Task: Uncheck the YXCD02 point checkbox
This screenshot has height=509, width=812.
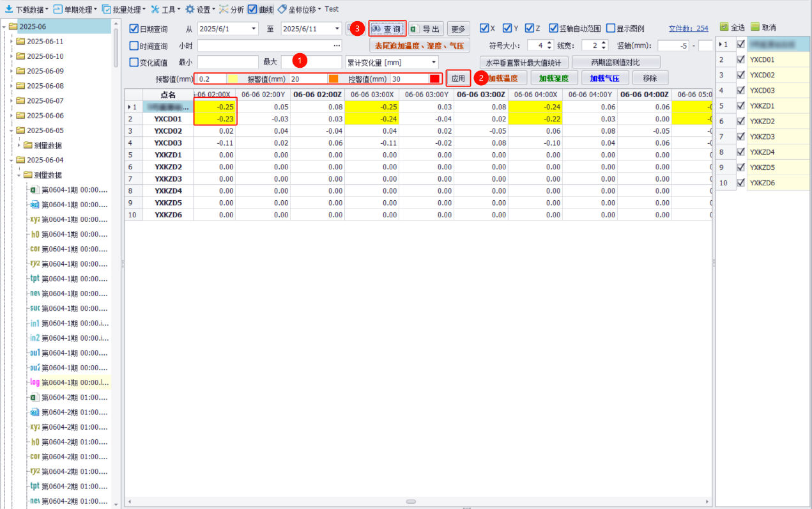Action: [741, 75]
